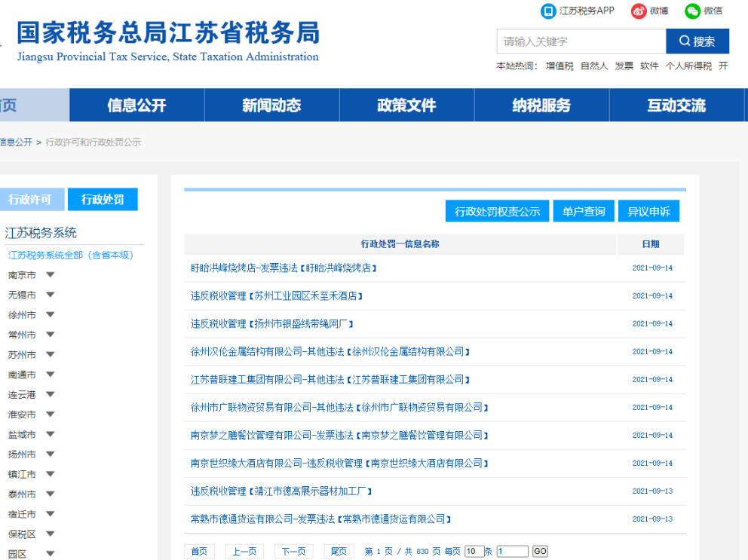Expand the 扬州市 arrow in sidebar
Screen dimensions: 748x560
(50, 454)
